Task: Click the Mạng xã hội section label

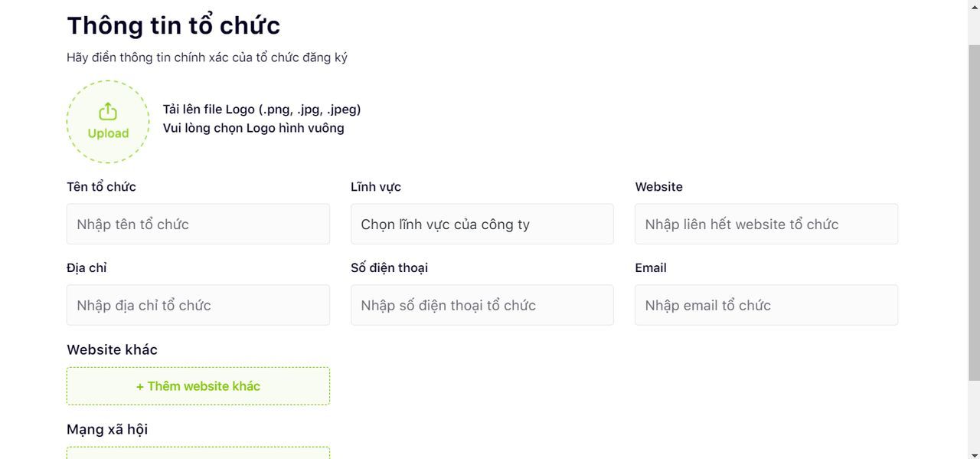Action: pos(107,429)
